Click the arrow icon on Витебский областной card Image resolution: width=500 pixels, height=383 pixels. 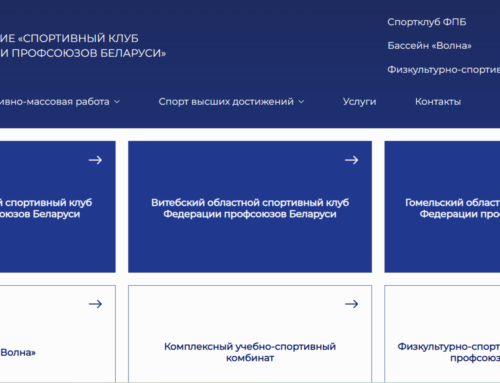point(351,160)
